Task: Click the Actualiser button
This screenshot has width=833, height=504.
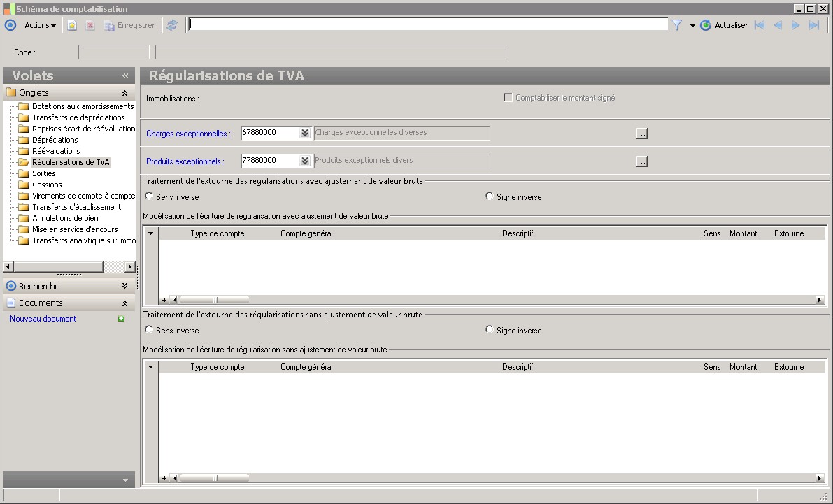Action: click(724, 25)
